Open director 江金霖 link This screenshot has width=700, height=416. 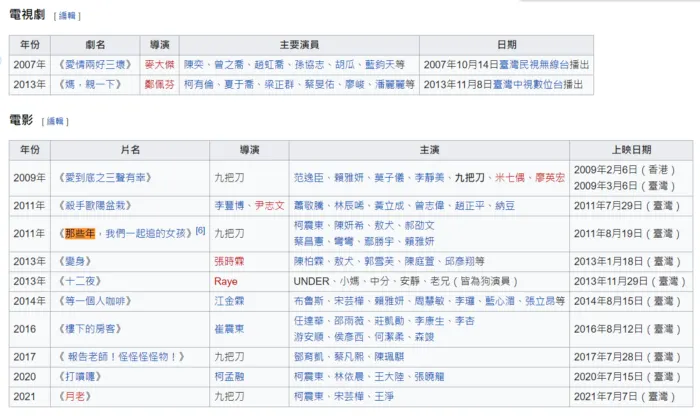(x=229, y=301)
